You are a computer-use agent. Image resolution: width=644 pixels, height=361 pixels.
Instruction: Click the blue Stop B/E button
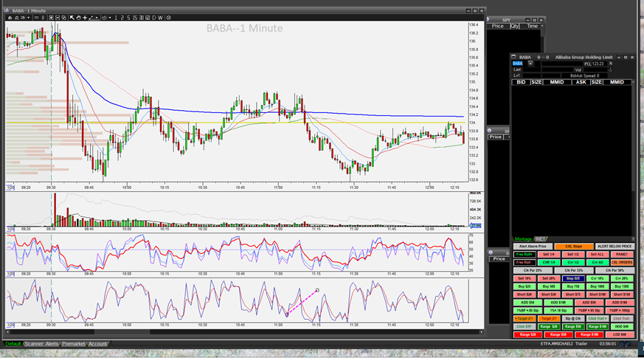[573, 278]
